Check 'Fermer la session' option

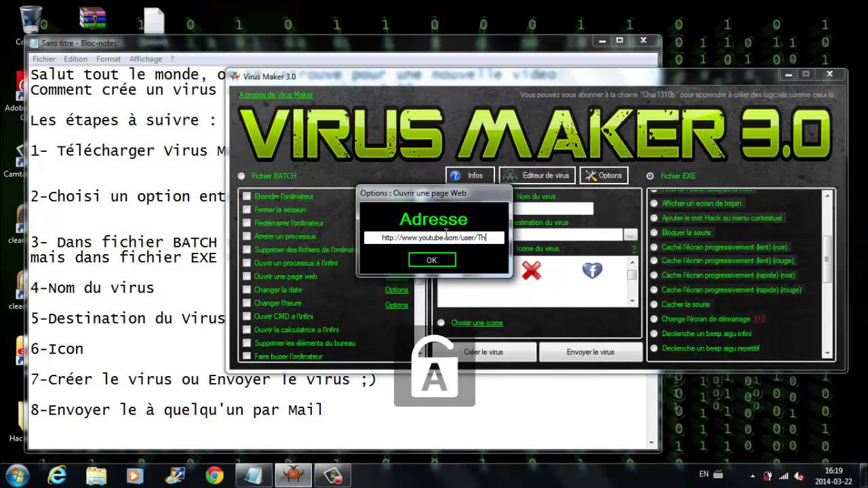click(x=247, y=209)
